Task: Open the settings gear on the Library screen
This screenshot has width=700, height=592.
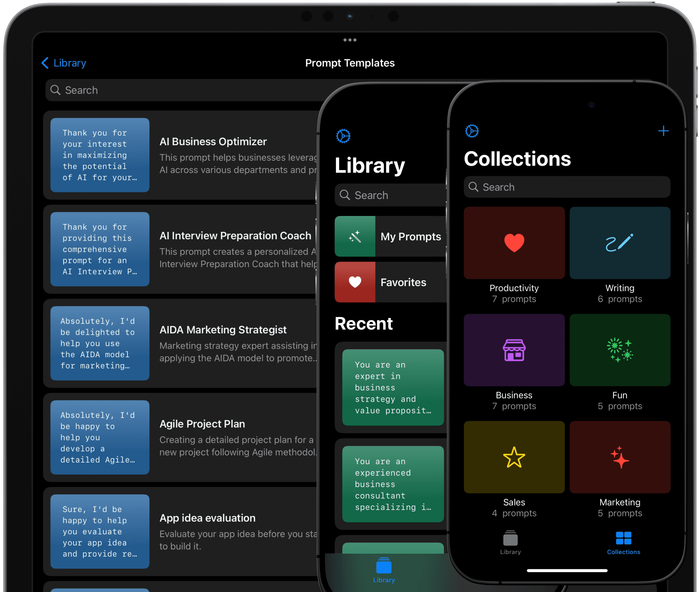Action: click(343, 136)
